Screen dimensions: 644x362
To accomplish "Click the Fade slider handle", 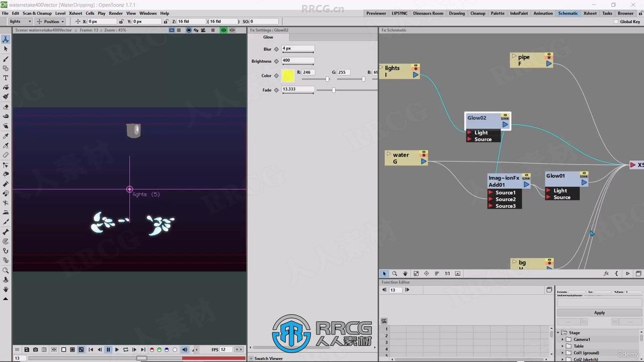I will (334, 90).
